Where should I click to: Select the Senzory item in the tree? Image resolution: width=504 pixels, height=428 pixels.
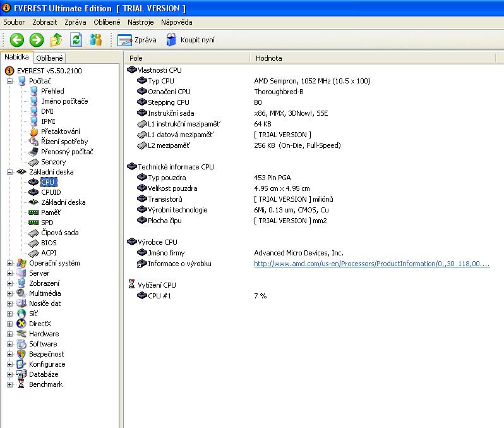click(x=53, y=162)
